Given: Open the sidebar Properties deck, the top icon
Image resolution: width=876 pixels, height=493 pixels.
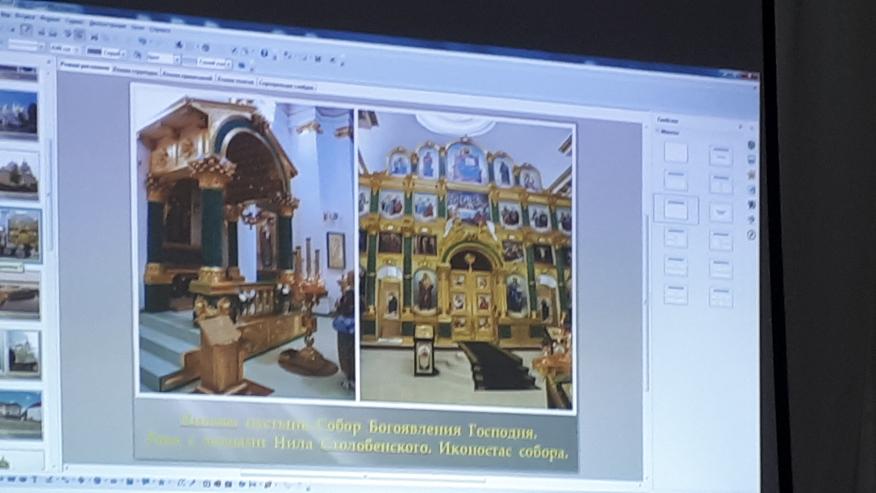Looking at the screenshot, I should click(x=751, y=145).
